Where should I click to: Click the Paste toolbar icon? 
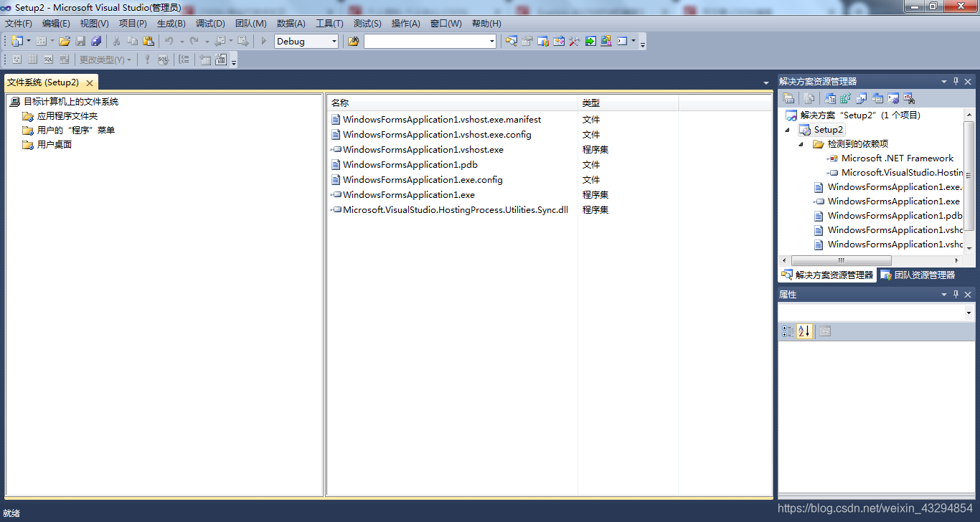click(x=149, y=41)
